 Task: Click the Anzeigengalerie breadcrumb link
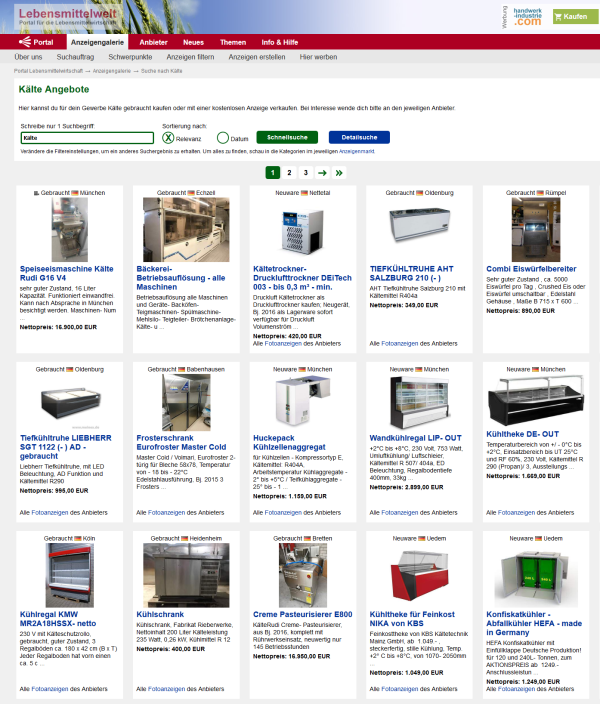111,71
